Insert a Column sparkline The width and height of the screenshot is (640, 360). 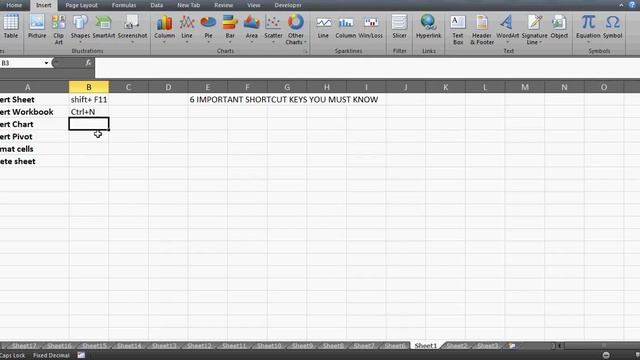346,27
